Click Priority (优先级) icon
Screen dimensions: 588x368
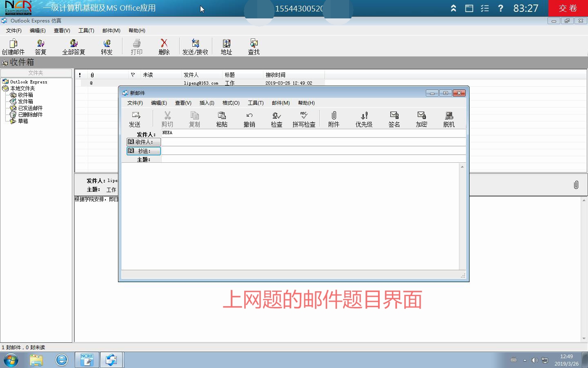pos(364,119)
